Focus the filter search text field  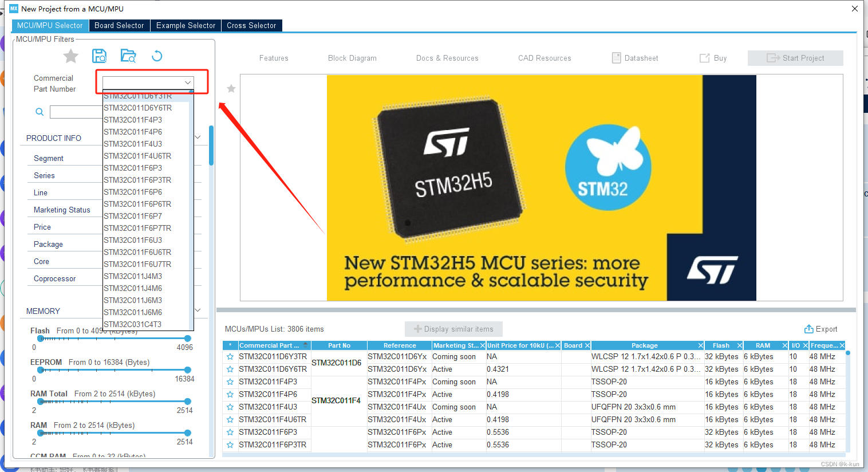(x=76, y=112)
